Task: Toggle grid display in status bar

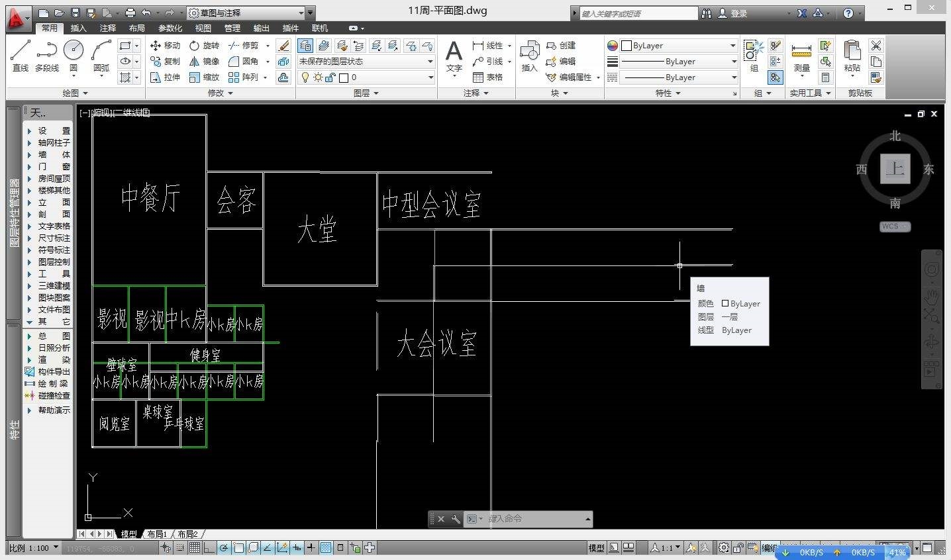Action: (195, 548)
